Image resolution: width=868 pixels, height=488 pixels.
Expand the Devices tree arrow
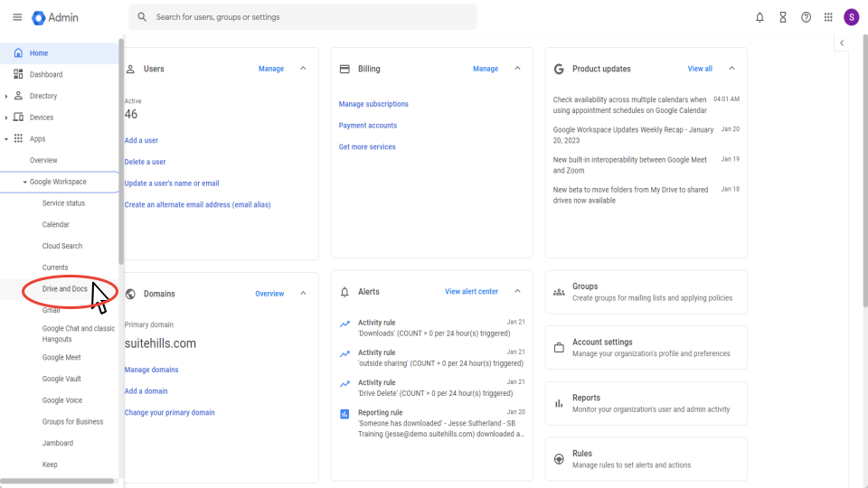coord(6,117)
